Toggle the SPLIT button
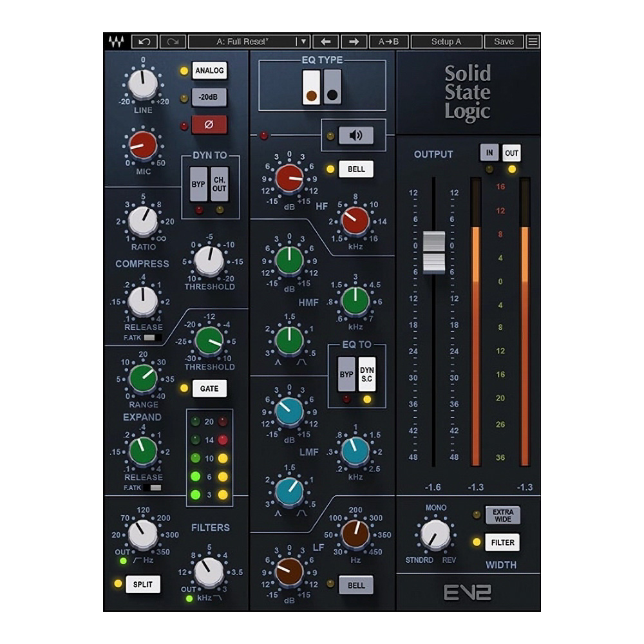This screenshot has height=644, width=644. pyautogui.click(x=142, y=584)
